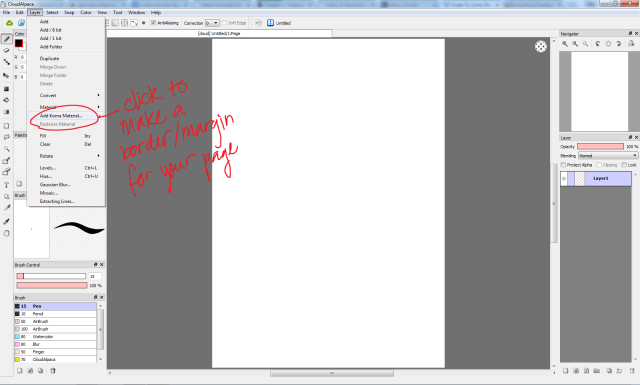
Task: Expand the Convert submenu
Action: [x=66, y=95]
